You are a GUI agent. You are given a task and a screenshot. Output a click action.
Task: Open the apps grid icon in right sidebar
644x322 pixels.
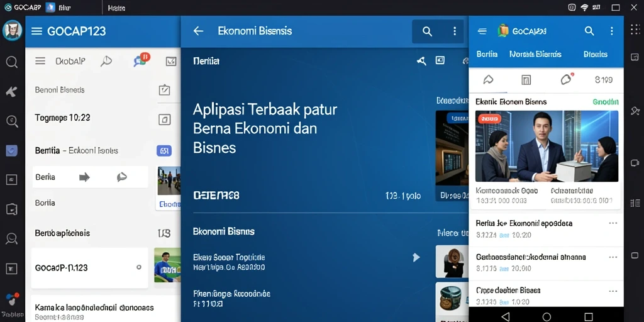tap(635, 30)
